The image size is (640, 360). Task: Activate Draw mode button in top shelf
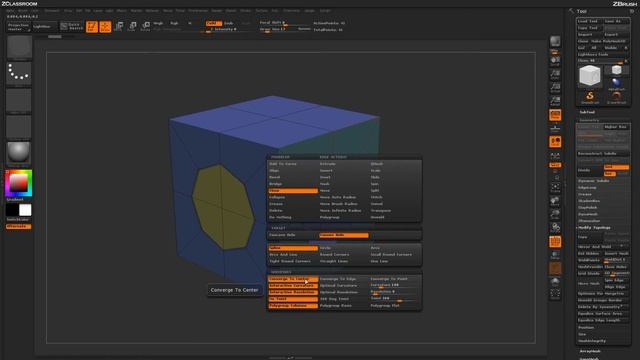tap(105, 27)
